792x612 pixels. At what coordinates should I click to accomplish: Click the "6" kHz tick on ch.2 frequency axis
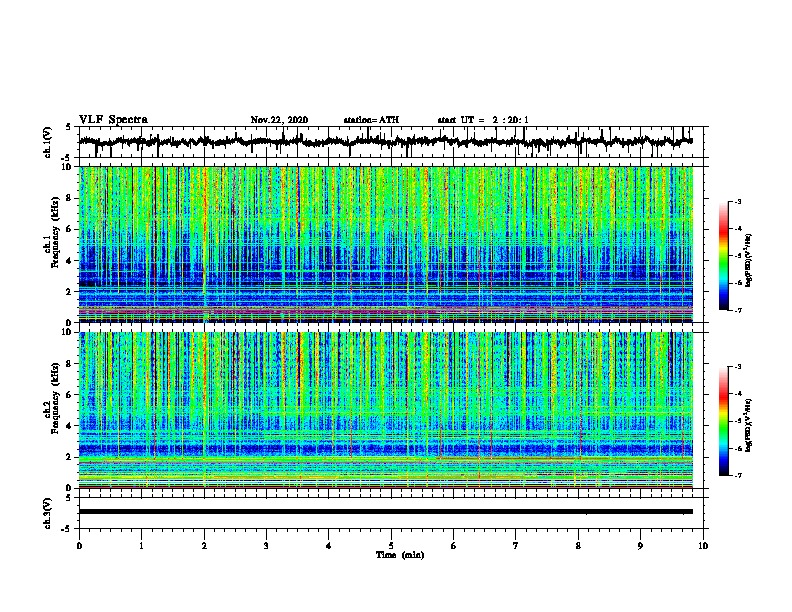70,394
